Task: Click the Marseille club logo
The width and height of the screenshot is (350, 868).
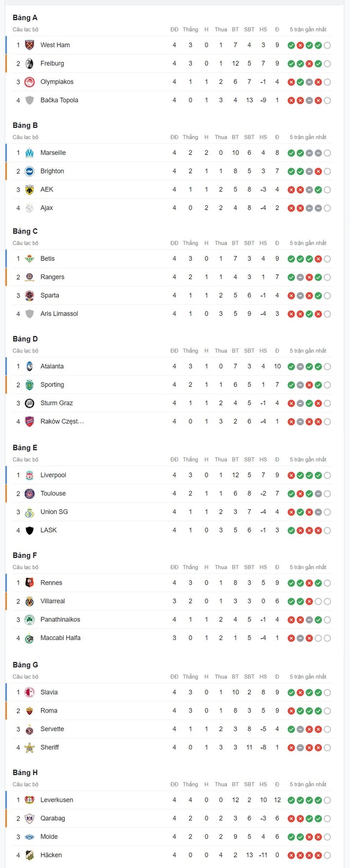Action: click(x=30, y=153)
